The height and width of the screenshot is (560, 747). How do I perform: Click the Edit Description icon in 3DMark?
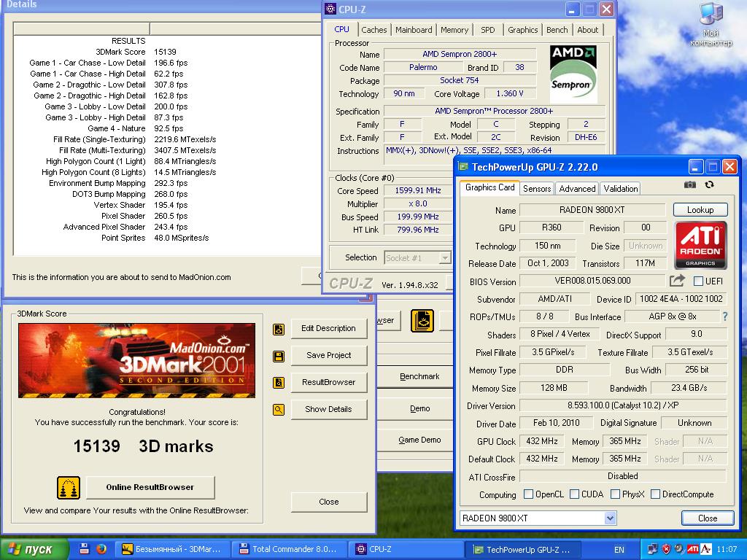tap(279, 329)
